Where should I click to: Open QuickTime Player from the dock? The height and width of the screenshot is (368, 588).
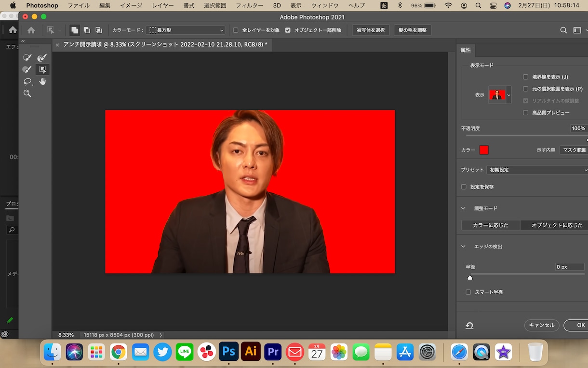point(481,352)
